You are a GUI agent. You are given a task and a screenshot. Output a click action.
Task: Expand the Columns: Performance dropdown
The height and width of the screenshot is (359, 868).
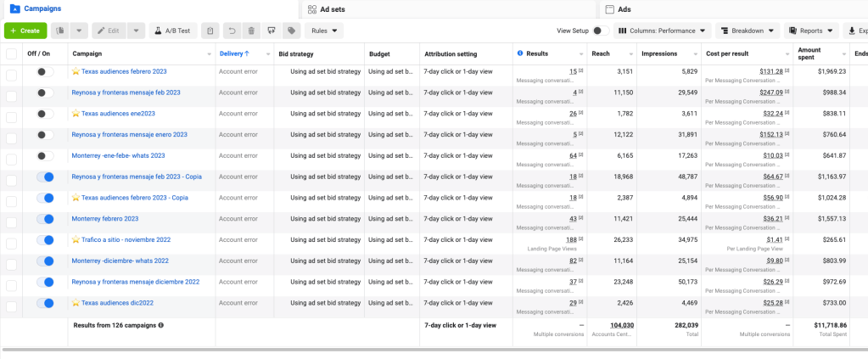coord(662,31)
